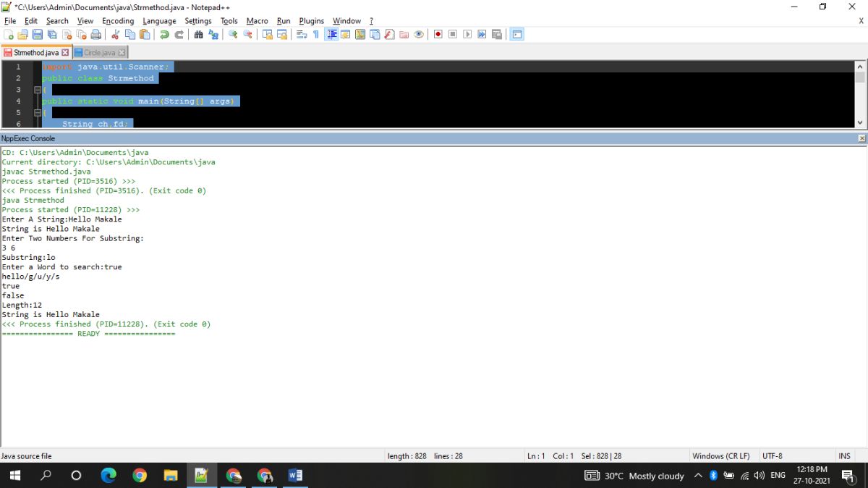Create a new file with the New icon

click(9, 34)
